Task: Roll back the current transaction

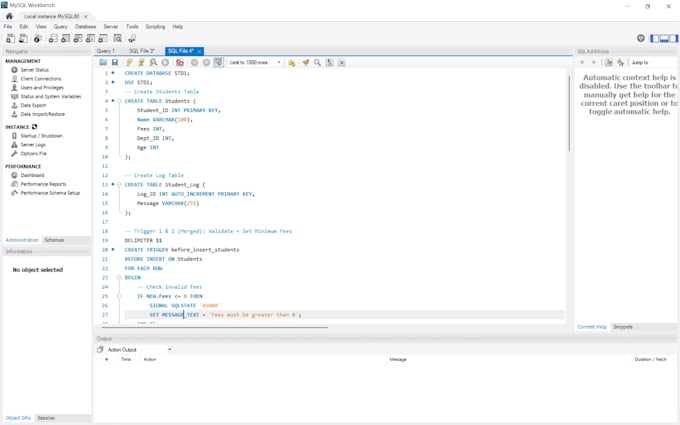Action: tap(206, 62)
